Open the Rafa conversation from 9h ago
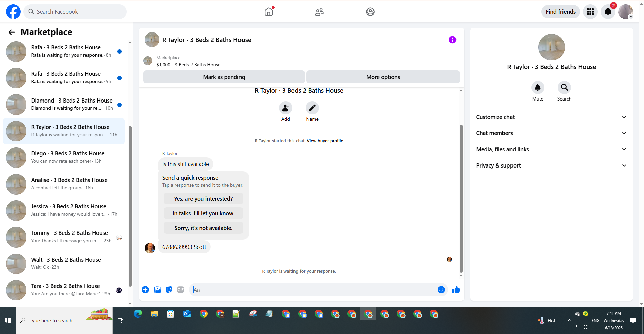Viewport: 644px width, 334px height. pos(64,78)
